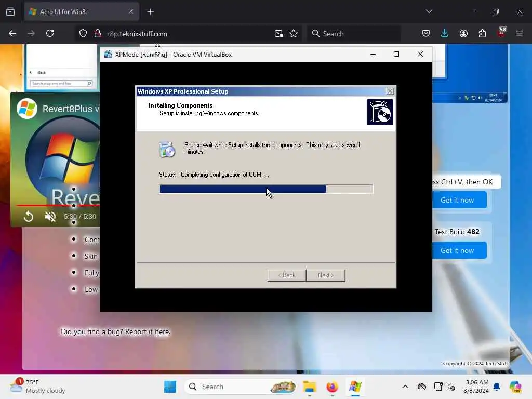Show site security padlock info
Image resolution: width=532 pixels, height=399 pixels.
pos(98,34)
